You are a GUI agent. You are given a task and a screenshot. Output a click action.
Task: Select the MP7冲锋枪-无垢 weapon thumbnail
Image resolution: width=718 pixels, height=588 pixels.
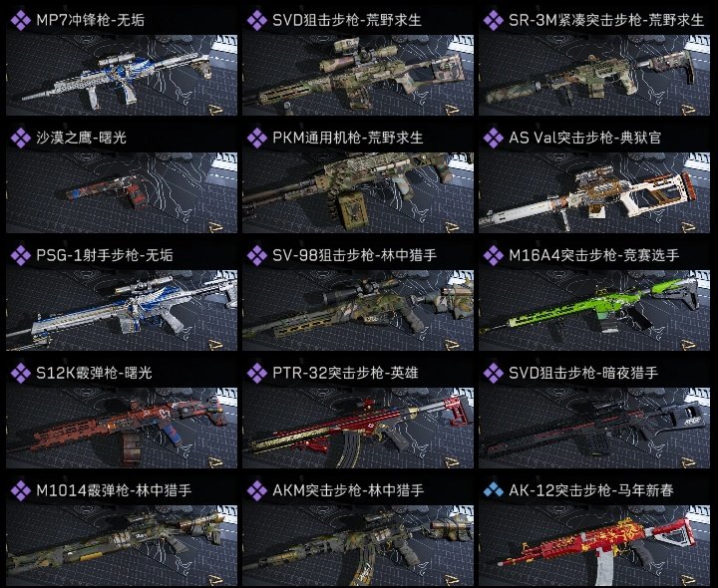pos(122,75)
